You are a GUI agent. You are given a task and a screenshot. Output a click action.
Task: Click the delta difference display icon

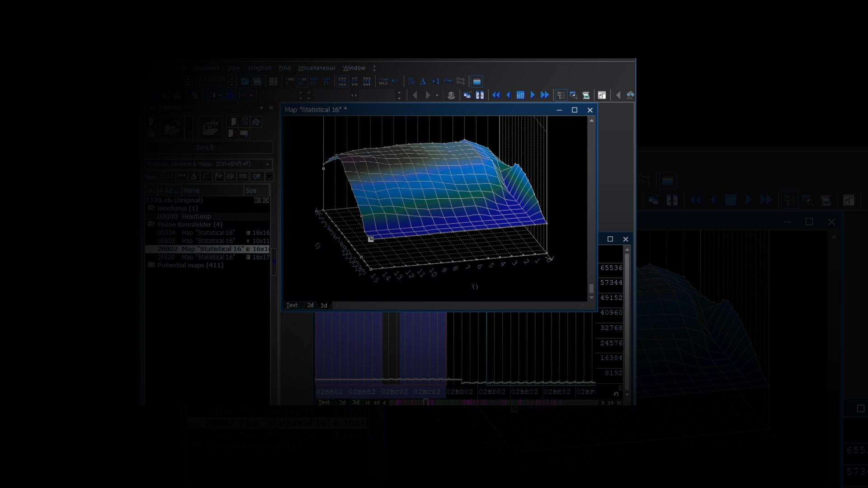[x=423, y=81]
